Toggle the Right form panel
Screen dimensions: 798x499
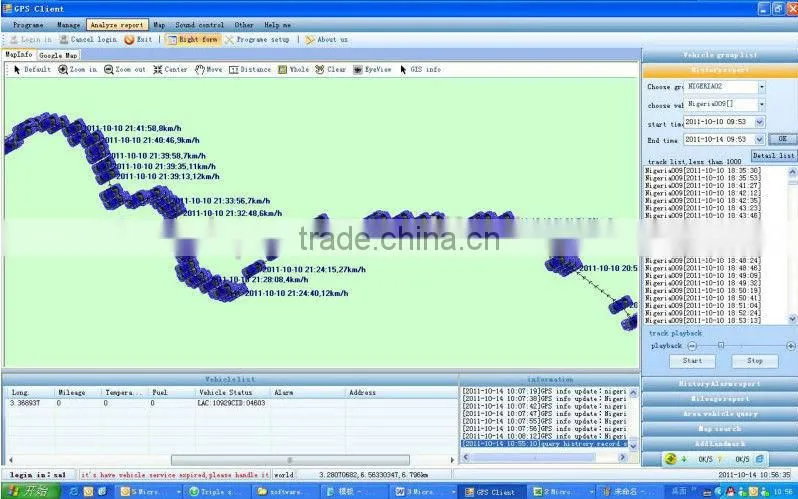tap(192, 39)
